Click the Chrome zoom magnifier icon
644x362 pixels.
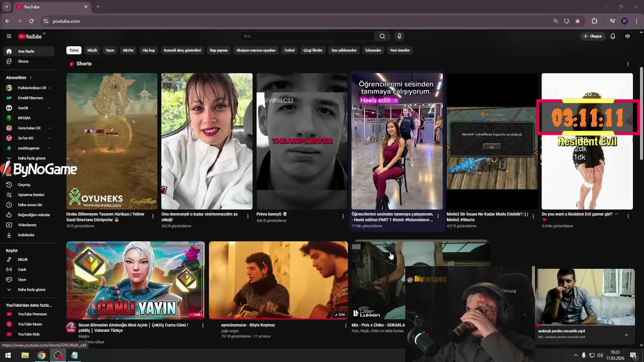pos(555,21)
